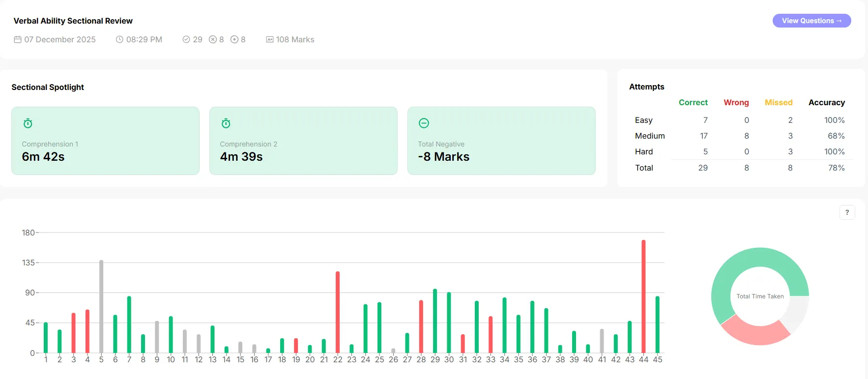Click the calendar icon beside 07 December 2025

pos(18,39)
